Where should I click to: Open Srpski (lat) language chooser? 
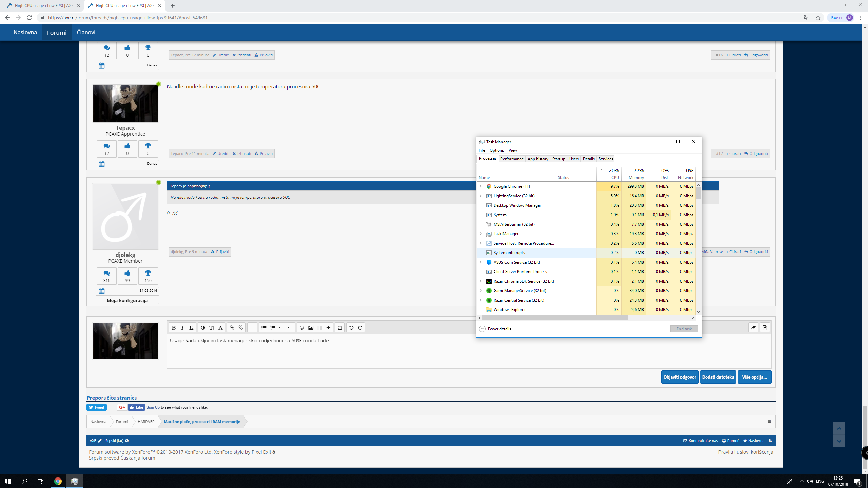(x=117, y=441)
